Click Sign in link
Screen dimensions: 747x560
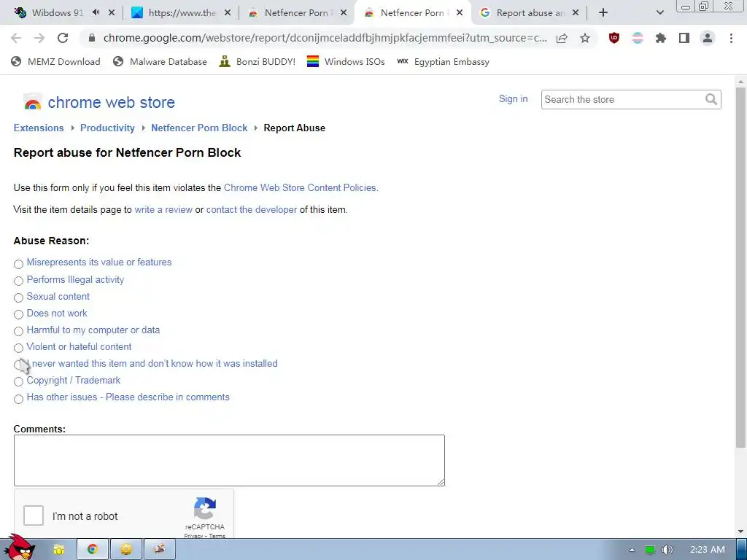click(513, 98)
